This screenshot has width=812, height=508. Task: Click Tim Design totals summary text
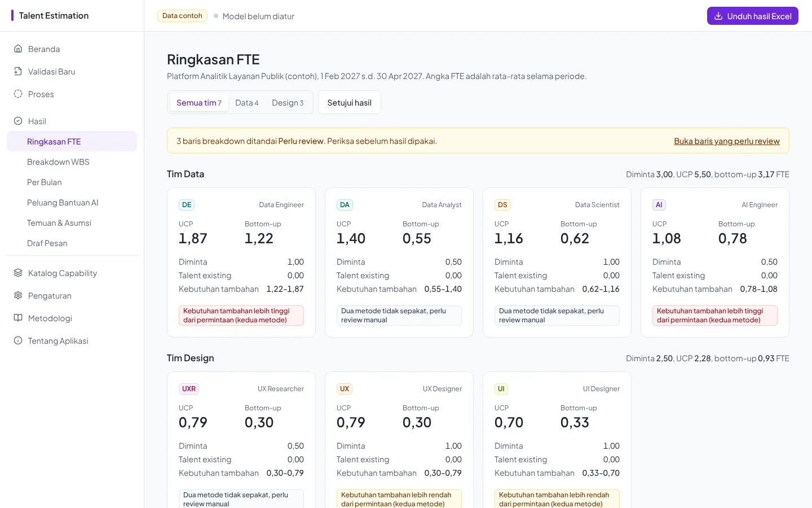pos(708,358)
